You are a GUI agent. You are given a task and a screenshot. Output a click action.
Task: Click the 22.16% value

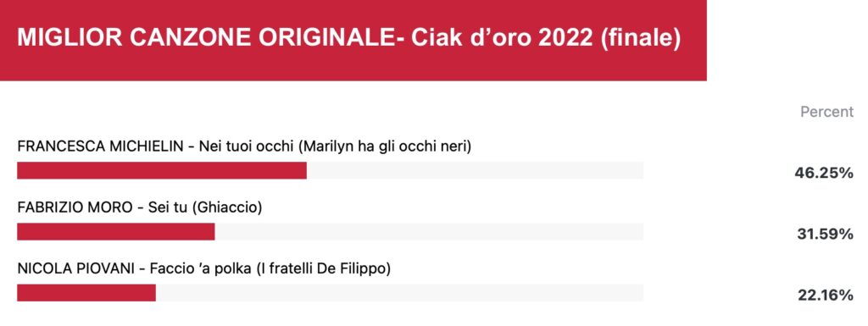pyautogui.click(x=826, y=296)
